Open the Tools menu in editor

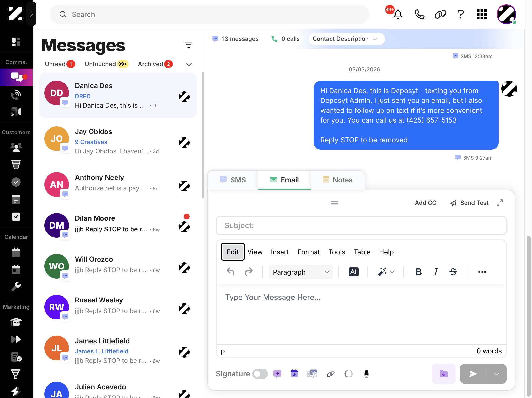(337, 252)
